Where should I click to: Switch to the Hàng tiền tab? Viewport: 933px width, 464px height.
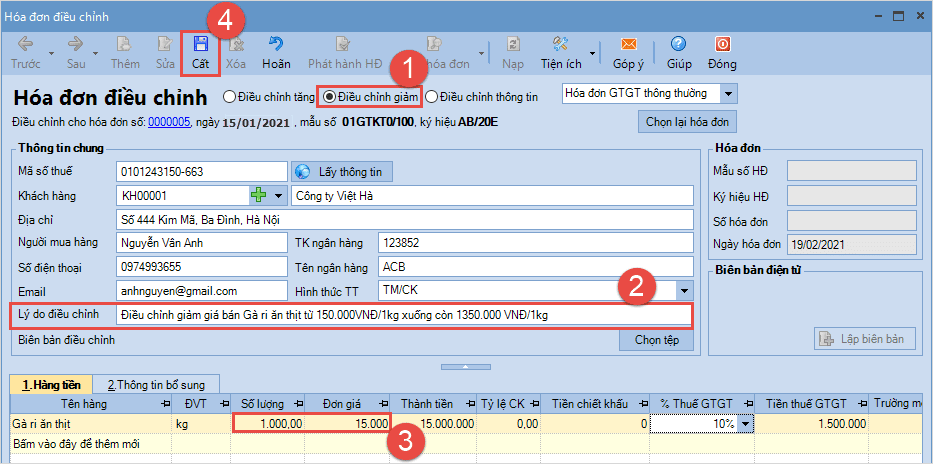coord(51,384)
